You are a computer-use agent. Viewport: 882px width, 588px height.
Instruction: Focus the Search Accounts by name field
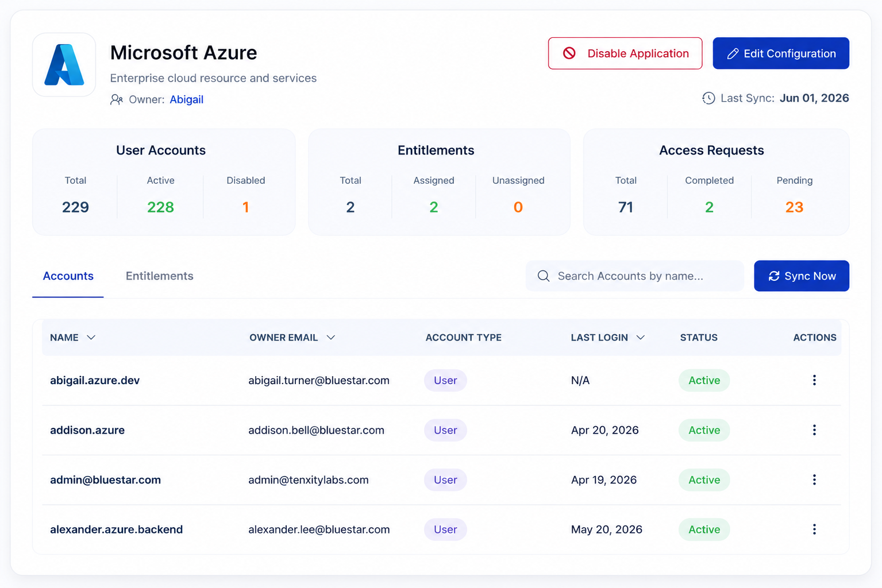(635, 276)
